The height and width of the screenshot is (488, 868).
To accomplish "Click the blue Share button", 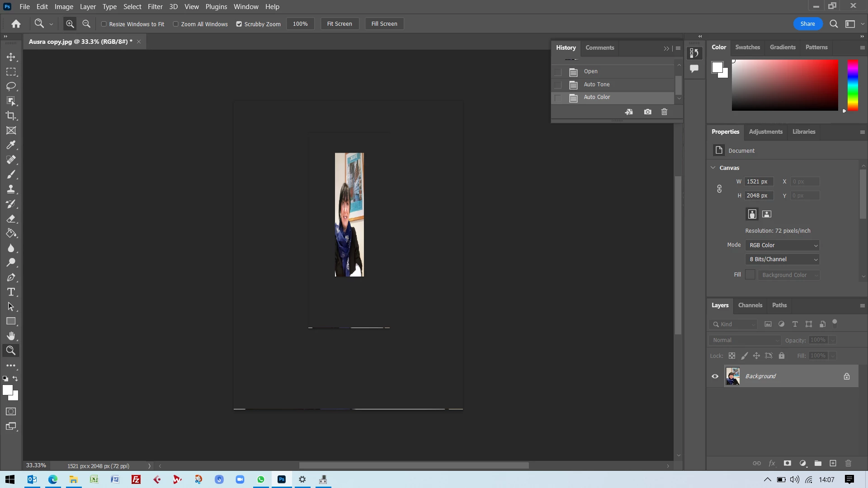I will [807, 24].
